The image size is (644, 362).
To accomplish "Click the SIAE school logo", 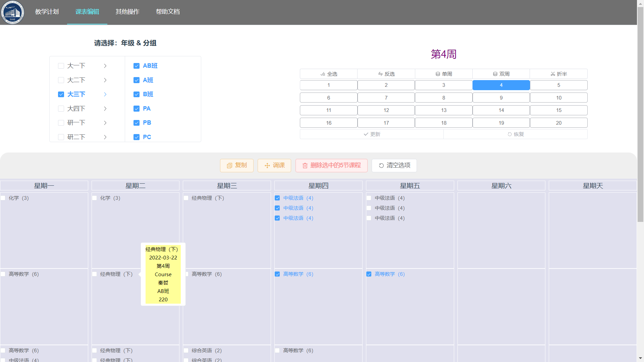I will [x=12, y=12].
